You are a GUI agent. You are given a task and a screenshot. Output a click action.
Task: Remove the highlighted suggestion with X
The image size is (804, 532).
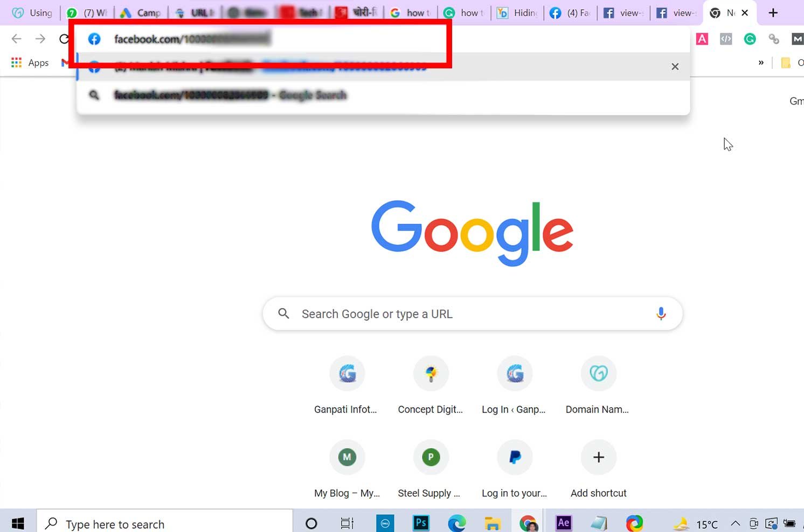[x=675, y=67]
